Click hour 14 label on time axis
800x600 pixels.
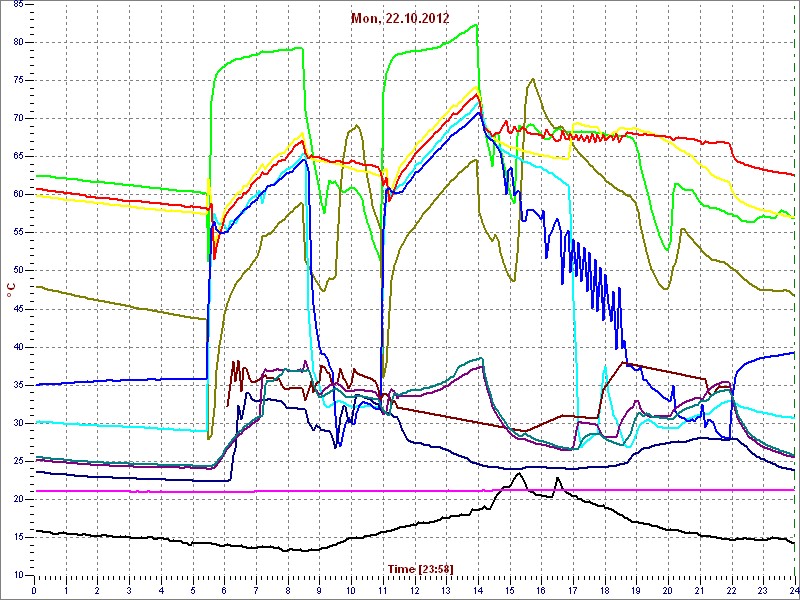click(478, 589)
